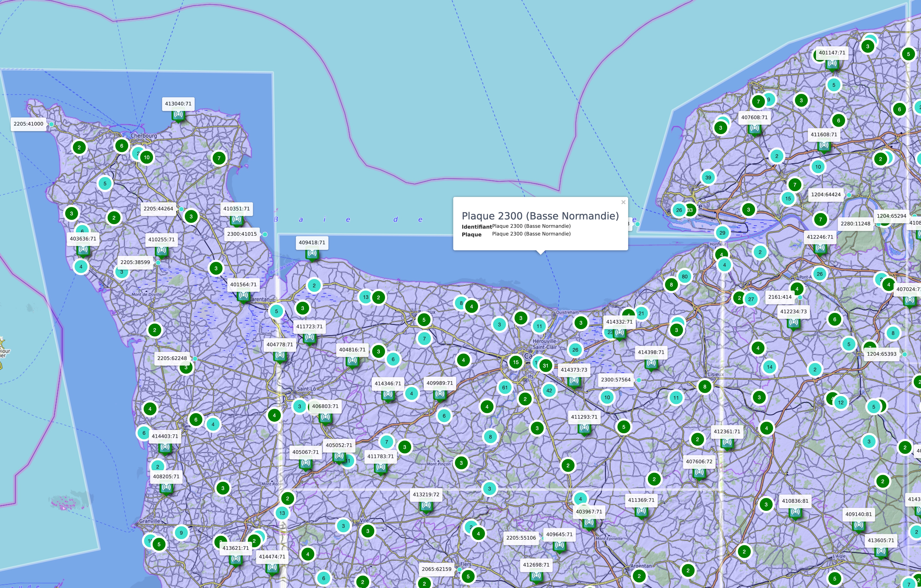This screenshot has height=588, width=921.
Task: Open the green cluster 15 near Caen
Action: click(x=516, y=362)
